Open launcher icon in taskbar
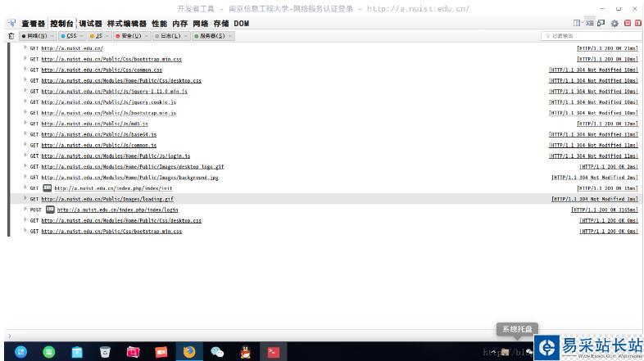 (x=21, y=351)
